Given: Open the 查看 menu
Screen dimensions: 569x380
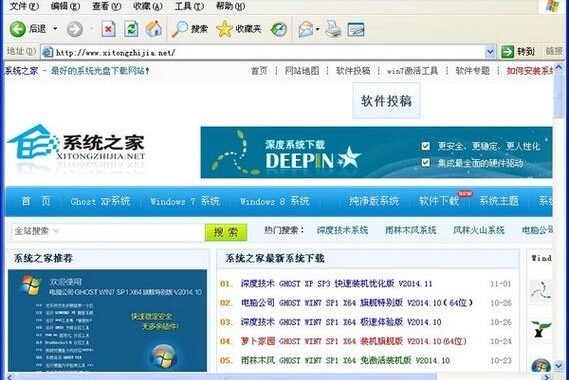Looking at the screenshot, I should (106, 6).
